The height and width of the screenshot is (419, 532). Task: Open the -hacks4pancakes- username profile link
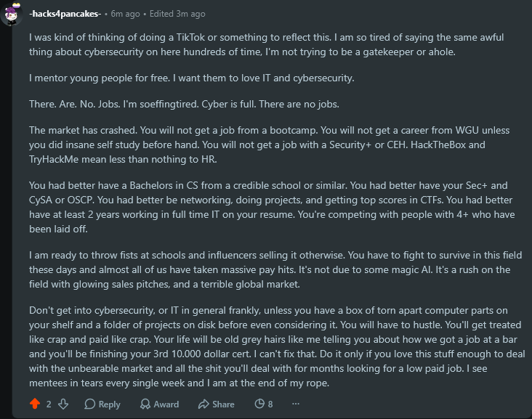pyautogui.click(x=65, y=14)
